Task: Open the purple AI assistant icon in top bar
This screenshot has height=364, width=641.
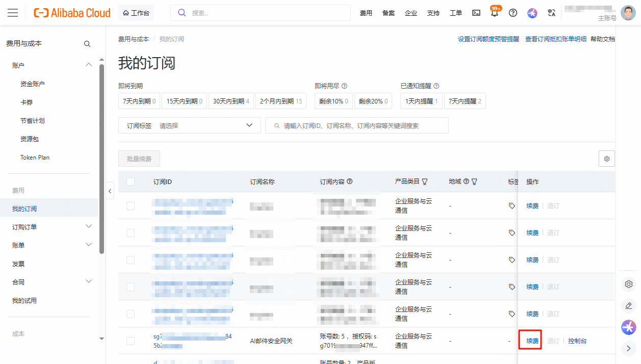Action: [532, 13]
